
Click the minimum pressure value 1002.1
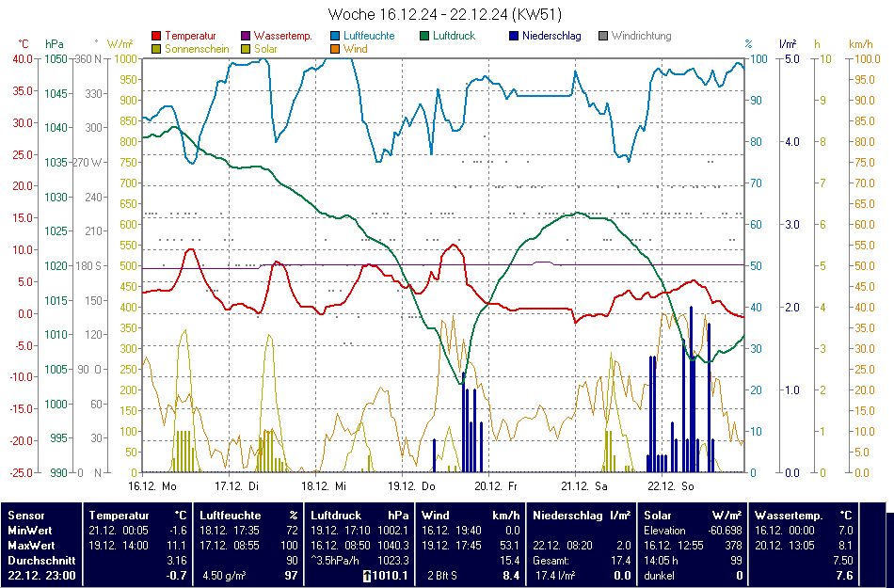coord(393,531)
